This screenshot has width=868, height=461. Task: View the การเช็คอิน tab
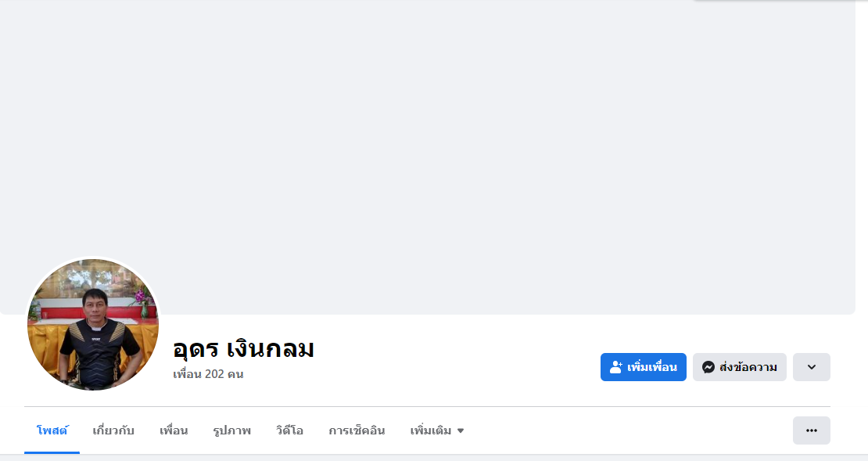pyautogui.click(x=357, y=430)
